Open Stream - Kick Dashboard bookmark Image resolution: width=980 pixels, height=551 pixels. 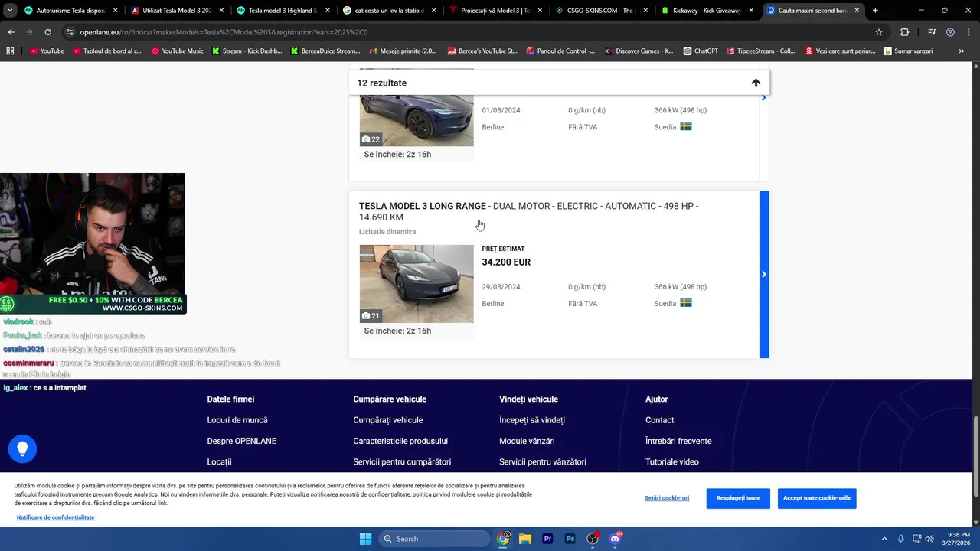247,51
